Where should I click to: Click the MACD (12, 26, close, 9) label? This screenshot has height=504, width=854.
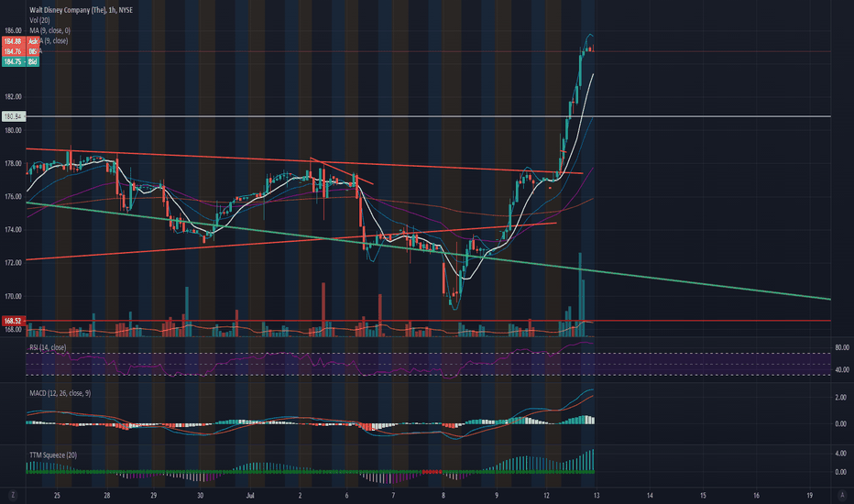(x=60, y=393)
